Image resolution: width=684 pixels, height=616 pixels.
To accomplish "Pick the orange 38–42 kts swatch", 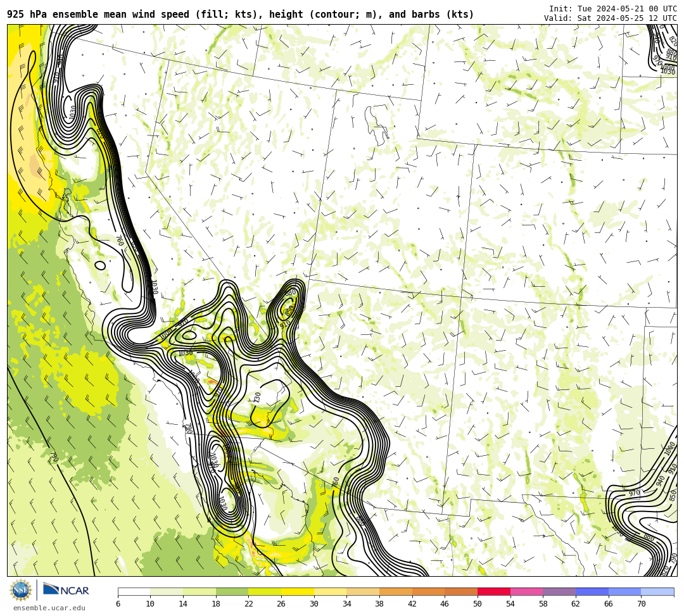I will [x=396, y=591].
